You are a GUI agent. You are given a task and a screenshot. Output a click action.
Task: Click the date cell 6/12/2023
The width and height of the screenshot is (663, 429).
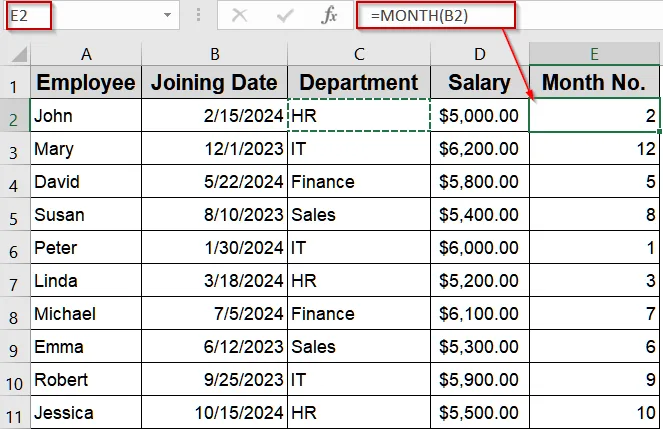pyautogui.click(x=214, y=346)
